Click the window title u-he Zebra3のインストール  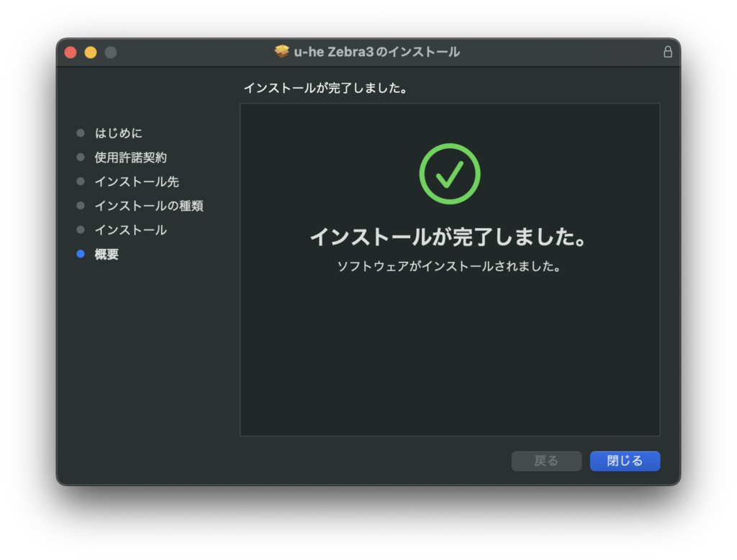click(376, 52)
